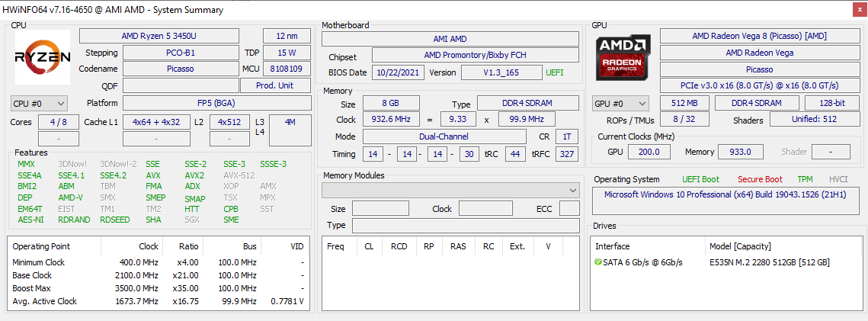Click the green drive status icon

(x=598, y=262)
